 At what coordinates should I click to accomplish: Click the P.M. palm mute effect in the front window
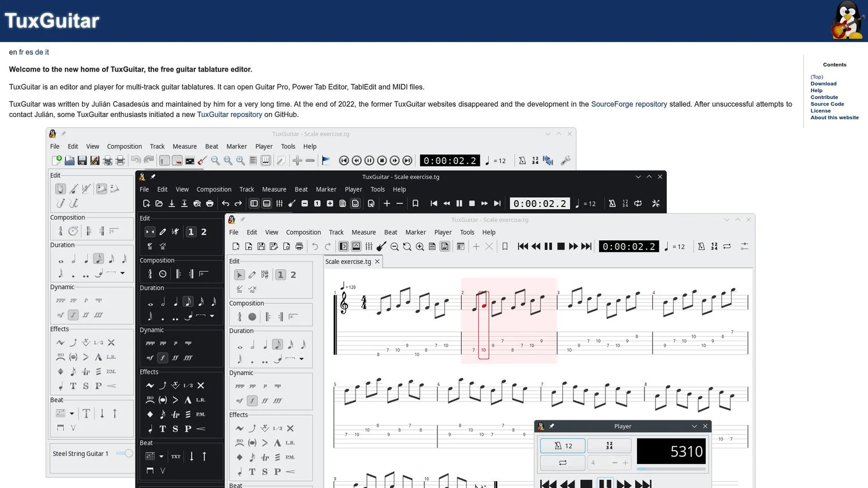pyautogui.click(x=290, y=457)
